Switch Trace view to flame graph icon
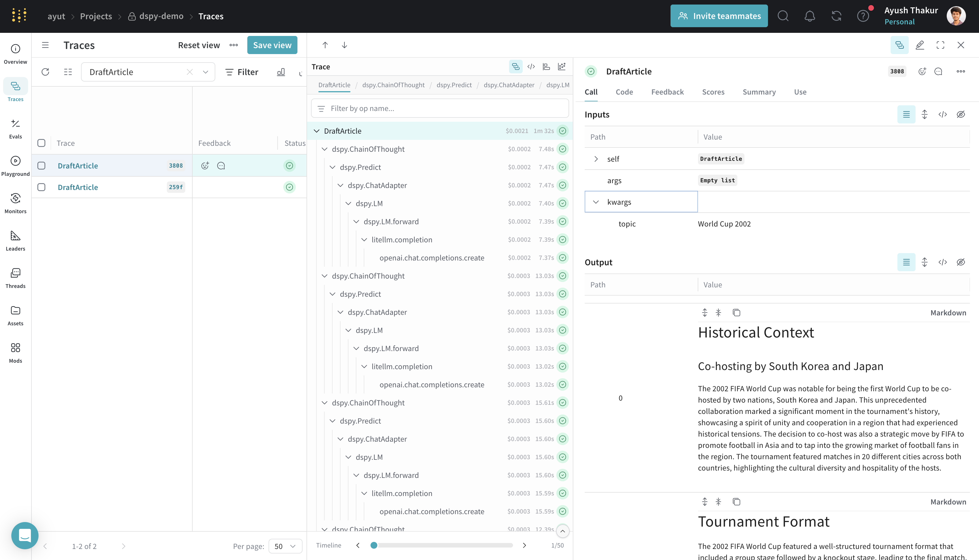Screen dimensions: 979x560 546,67
